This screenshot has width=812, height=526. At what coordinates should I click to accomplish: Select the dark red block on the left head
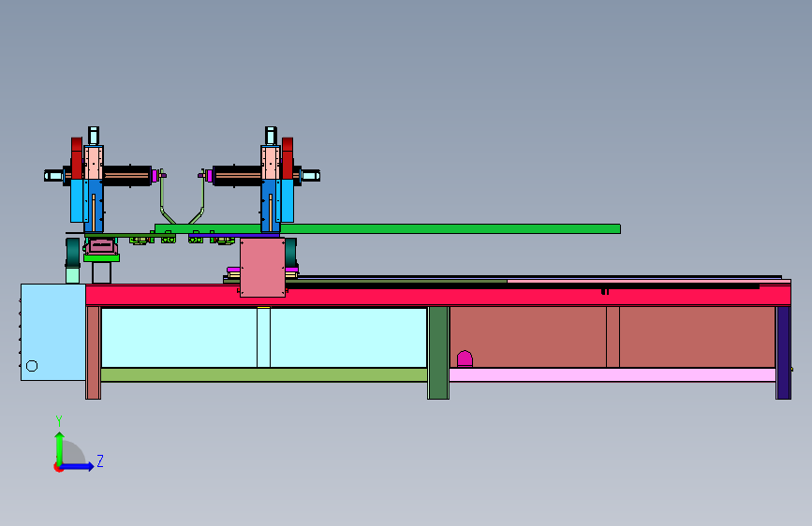click(x=77, y=158)
